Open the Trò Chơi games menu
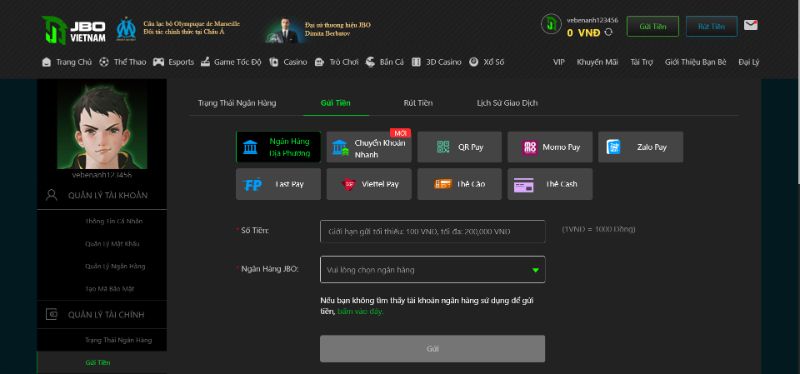800x374 pixels. pos(337,62)
